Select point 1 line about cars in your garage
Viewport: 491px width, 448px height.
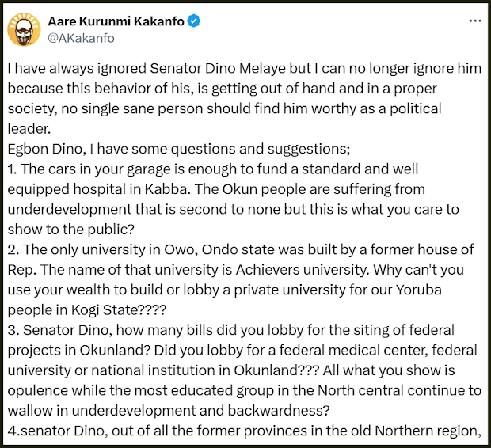click(212, 169)
